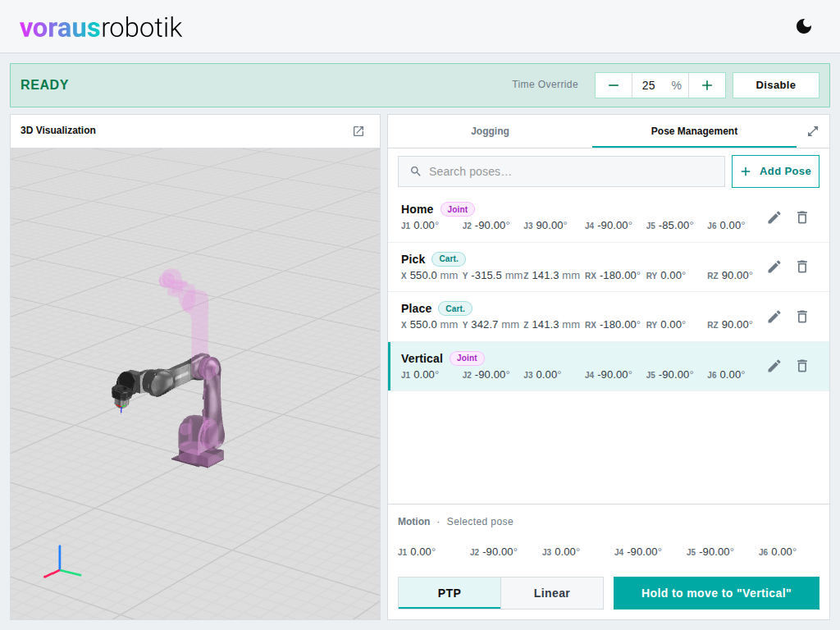Delete the Pick pose
Screen dimensions: 840x630
[802, 267]
